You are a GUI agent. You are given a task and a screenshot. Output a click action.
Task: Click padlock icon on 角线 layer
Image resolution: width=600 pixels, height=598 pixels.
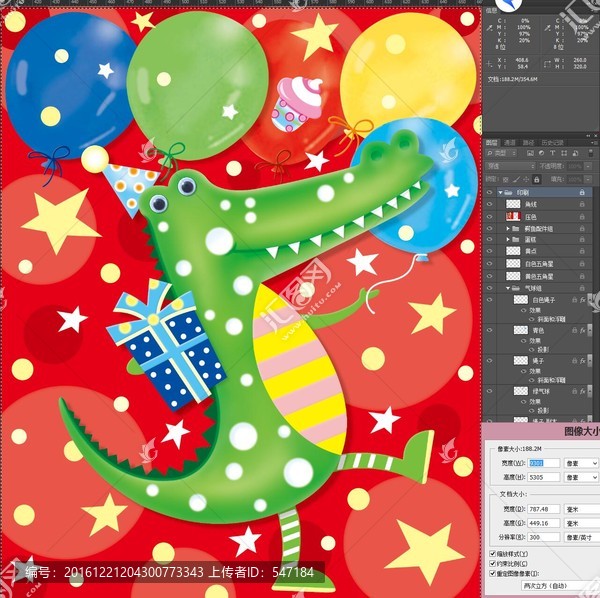[x=582, y=205]
